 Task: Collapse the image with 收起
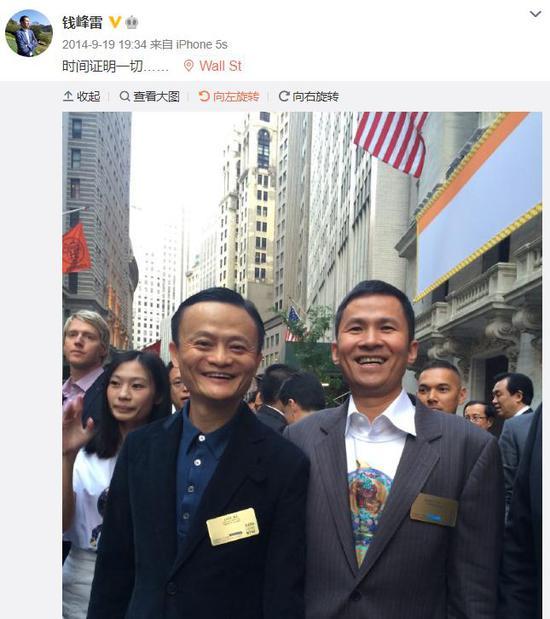88,96
